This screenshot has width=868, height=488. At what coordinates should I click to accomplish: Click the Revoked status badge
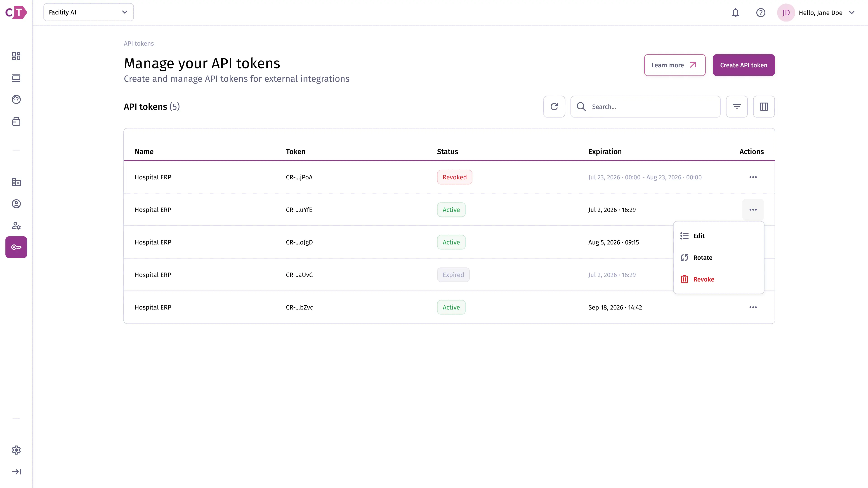pyautogui.click(x=455, y=177)
